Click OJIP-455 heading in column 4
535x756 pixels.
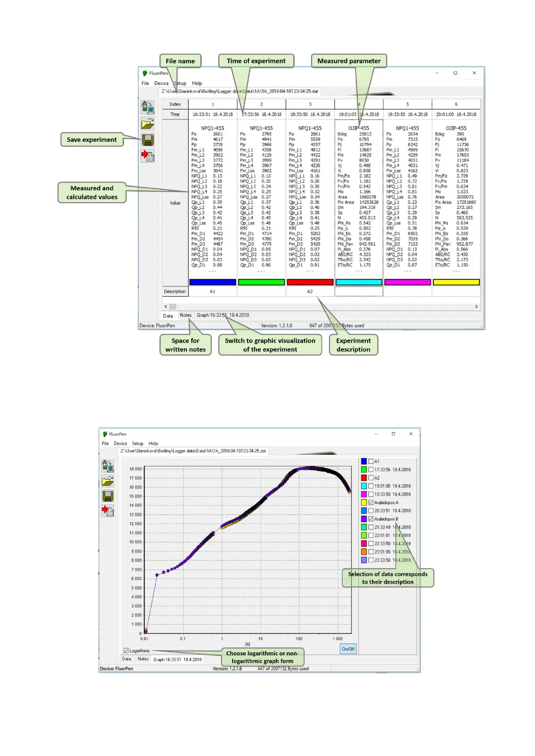[359, 128]
